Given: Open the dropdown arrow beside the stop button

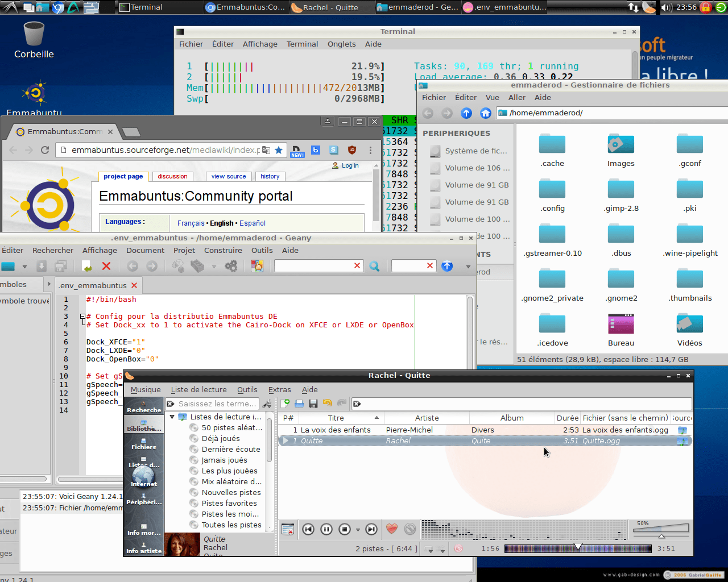Looking at the screenshot, I should (358, 530).
